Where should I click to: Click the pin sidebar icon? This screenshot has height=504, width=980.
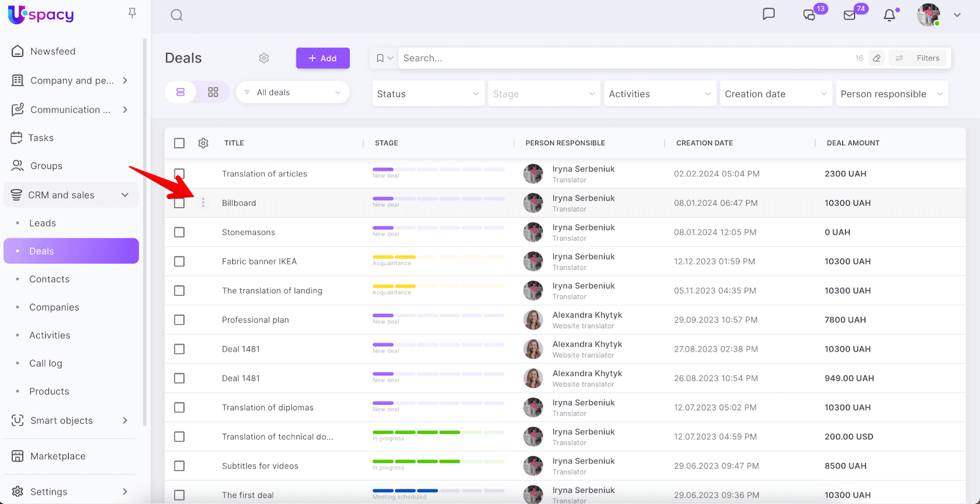[x=132, y=13]
